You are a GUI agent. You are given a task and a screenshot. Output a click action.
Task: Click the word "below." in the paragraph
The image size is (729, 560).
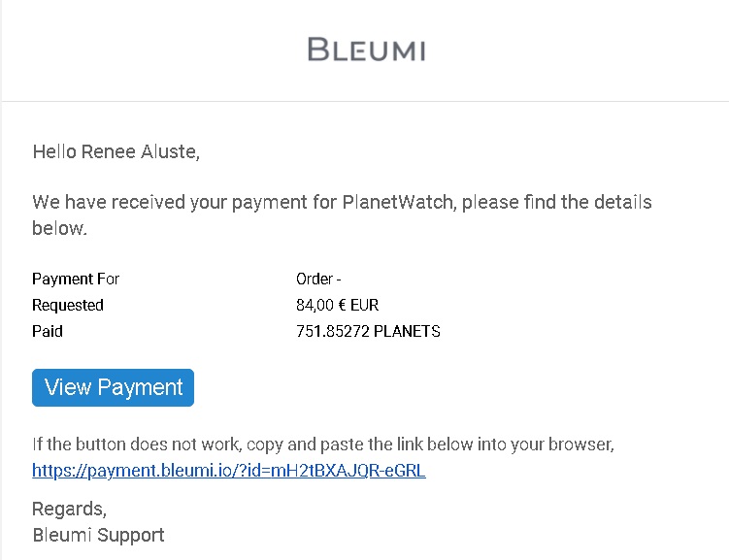(59, 228)
